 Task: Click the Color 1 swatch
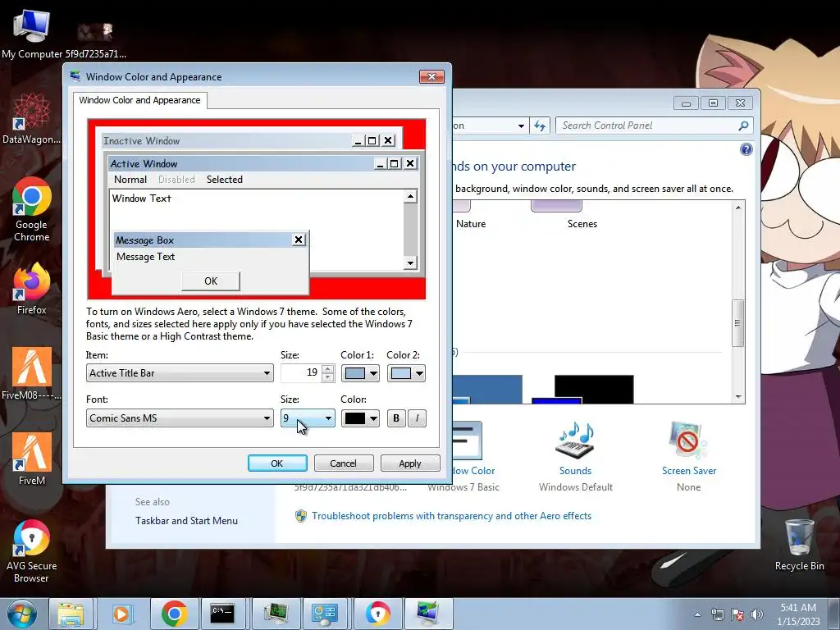tap(354, 373)
